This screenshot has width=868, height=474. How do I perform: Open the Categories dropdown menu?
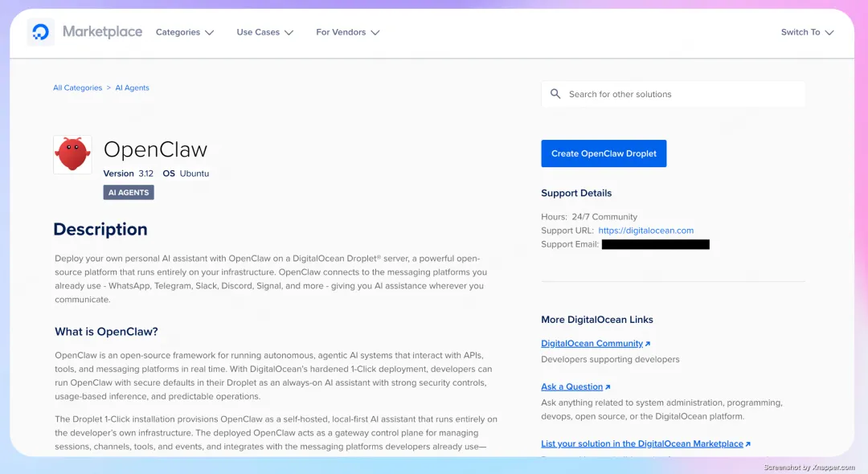coord(184,32)
